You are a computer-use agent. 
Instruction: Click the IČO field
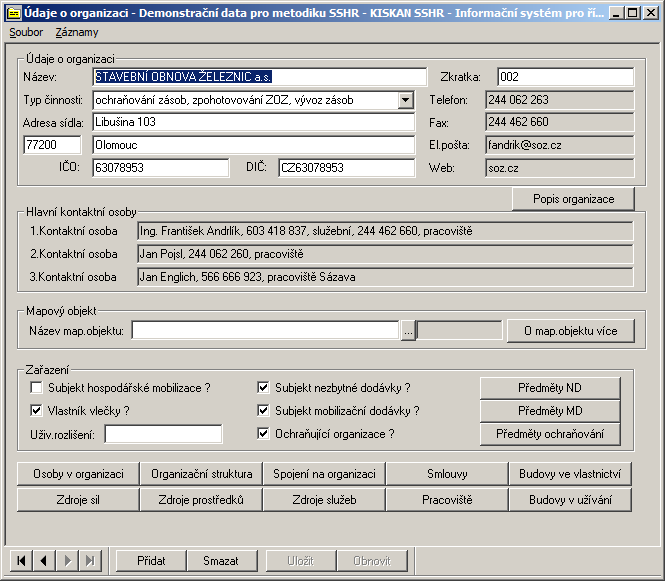point(160,168)
